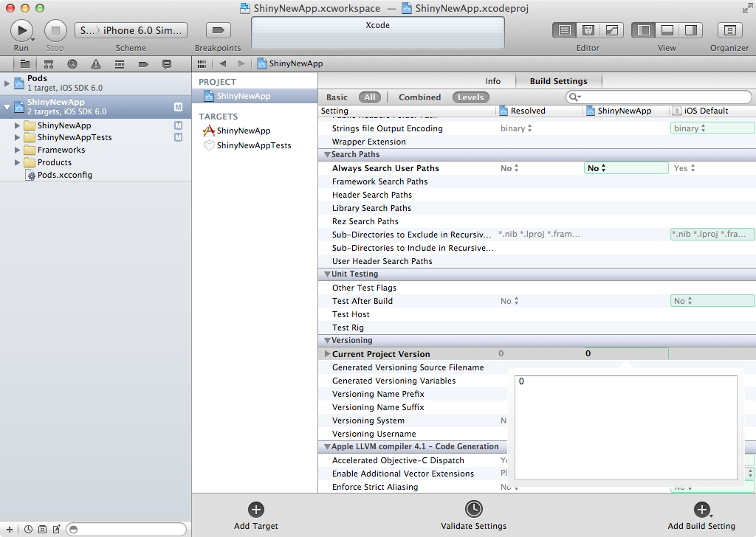
Task: Click the Run play button
Action: click(21, 30)
